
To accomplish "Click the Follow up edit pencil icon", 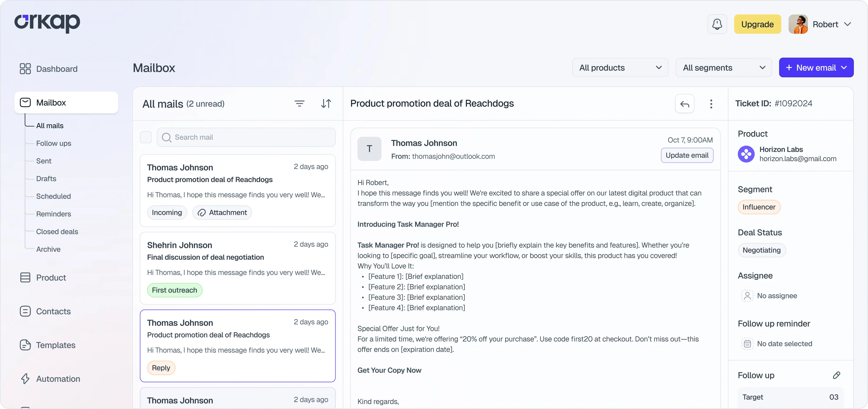I will pyautogui.click(x=836, y=375).
